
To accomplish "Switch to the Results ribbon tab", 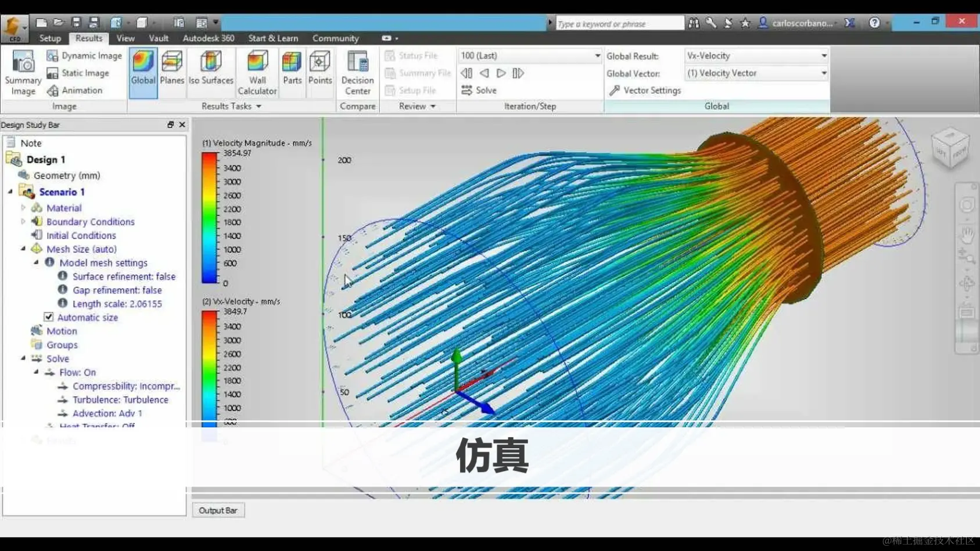I will tap(88, 38).
